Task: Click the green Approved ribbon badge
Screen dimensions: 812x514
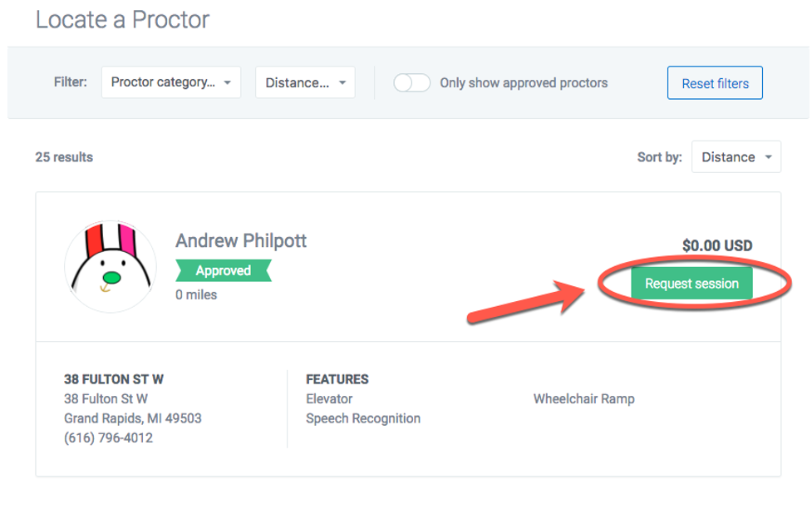Action: (x=224, y=270)
